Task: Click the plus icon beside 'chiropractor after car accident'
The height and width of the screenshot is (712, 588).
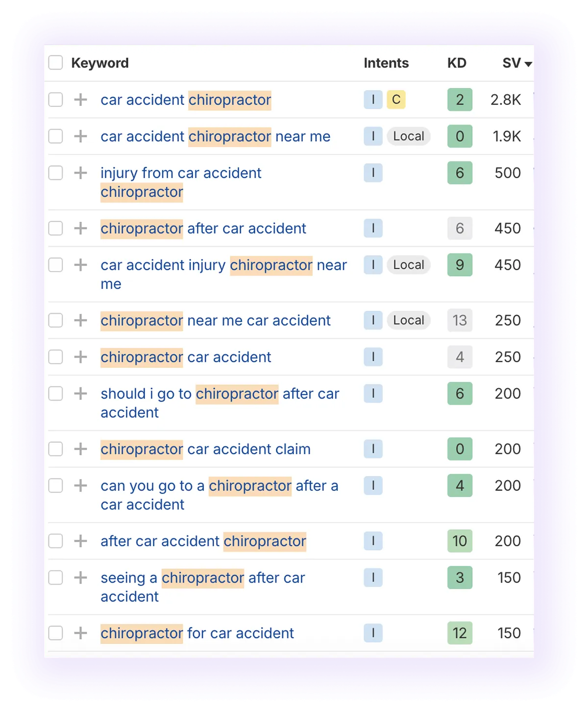Action: coord(80,228)
